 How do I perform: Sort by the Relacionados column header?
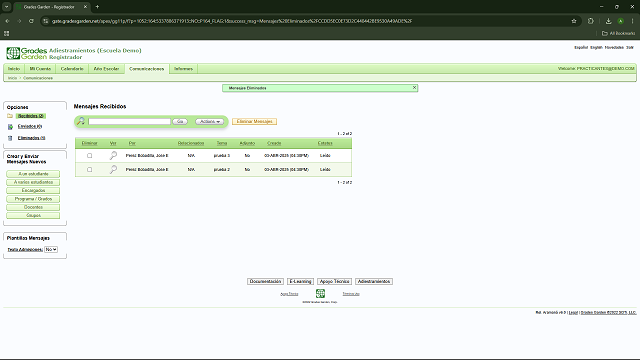[x=191, y=143]
